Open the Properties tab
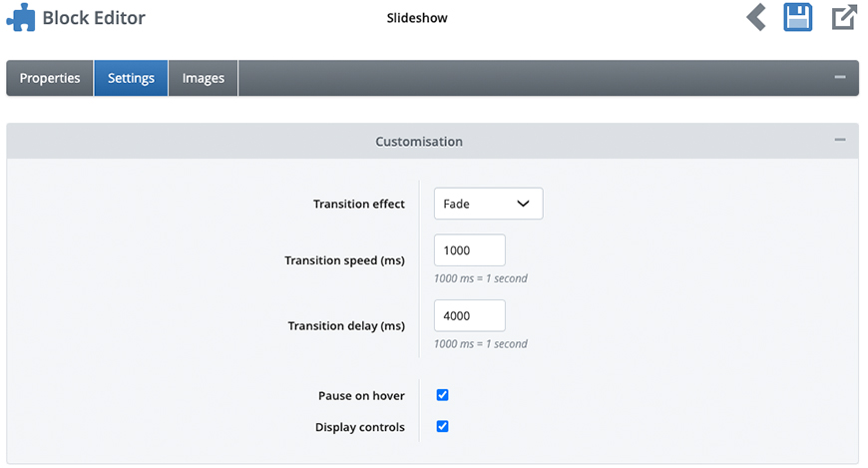Screen dimensions: 868x468 [50, 78]
